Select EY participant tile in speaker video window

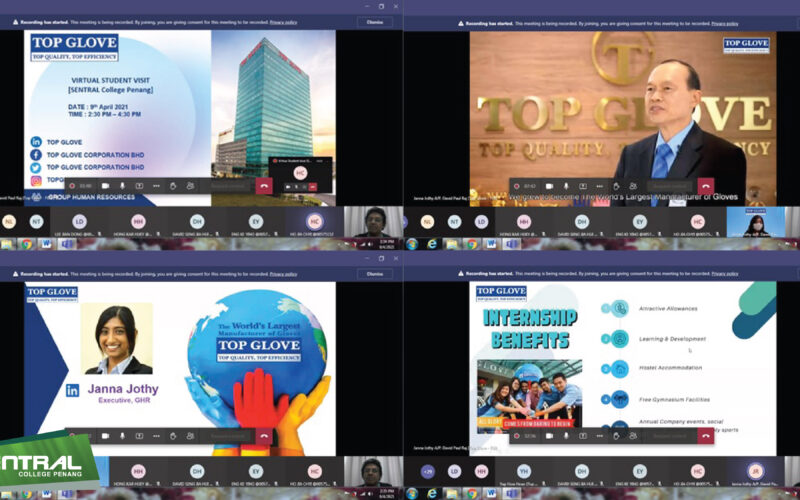click(x=640, y=222)
